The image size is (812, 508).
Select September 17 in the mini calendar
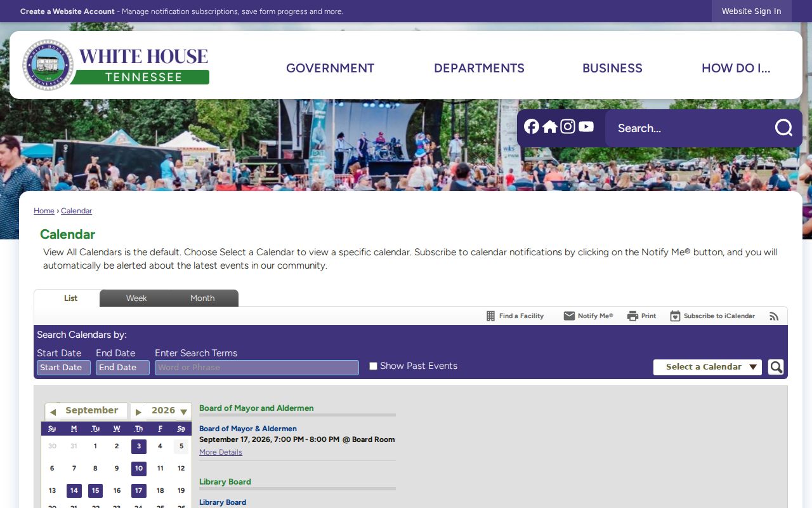[139, 491]
